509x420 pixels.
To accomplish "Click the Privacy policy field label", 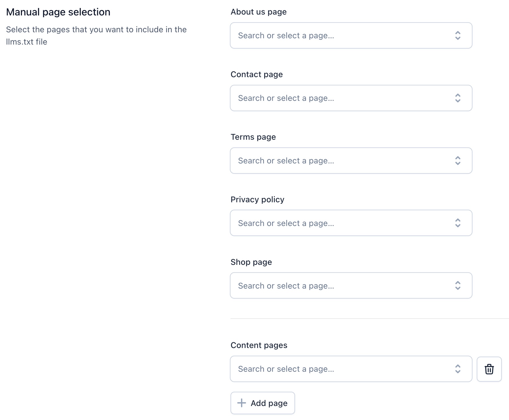I will pyautogui.click(x=257, y=199).
